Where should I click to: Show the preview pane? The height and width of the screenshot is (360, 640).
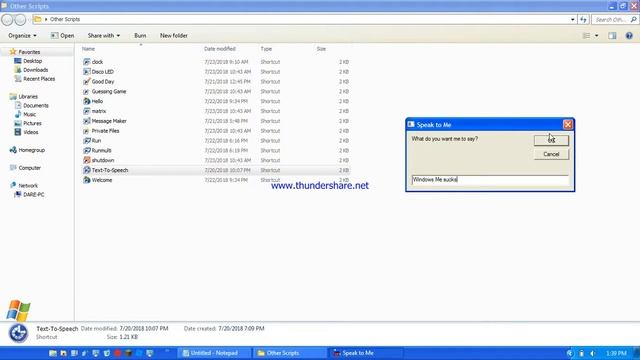point(612,36)
